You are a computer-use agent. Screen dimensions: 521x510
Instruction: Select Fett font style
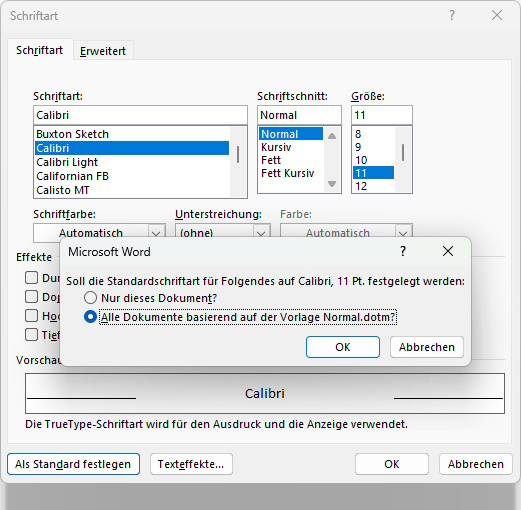[x=291, y=160]
